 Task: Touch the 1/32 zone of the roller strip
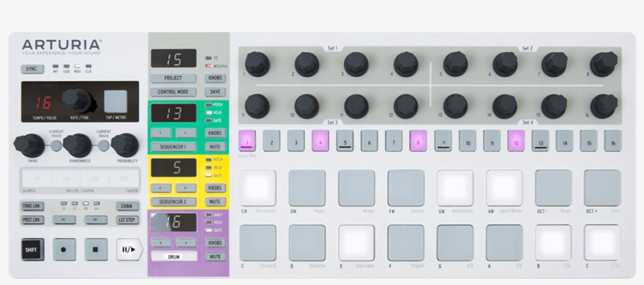(x=124, y=179)
